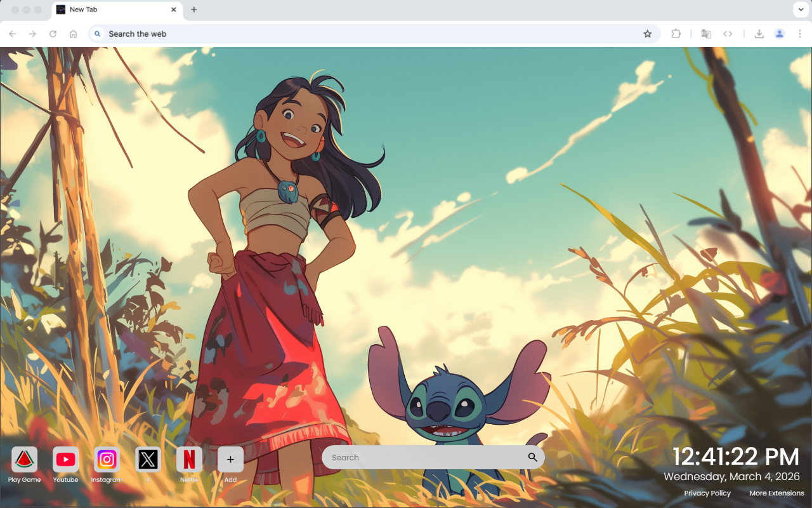
Task: Focus the Search the web address bar
Action: click(374, 34)
